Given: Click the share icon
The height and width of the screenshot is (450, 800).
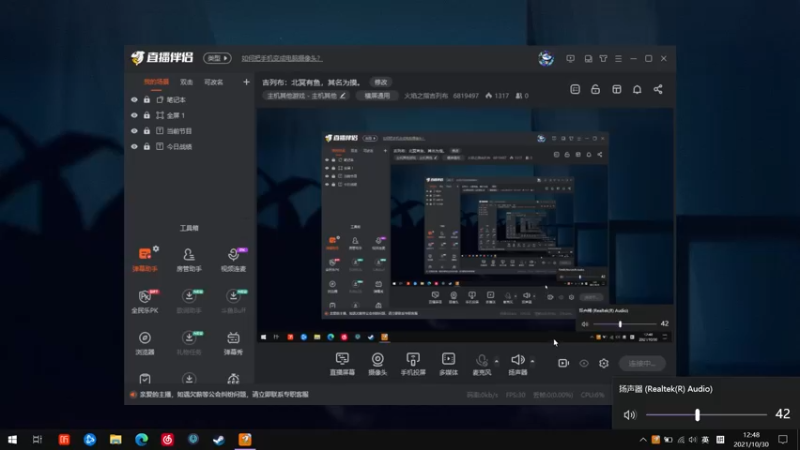Looking at the screenshot, I should tap(658, 89).
